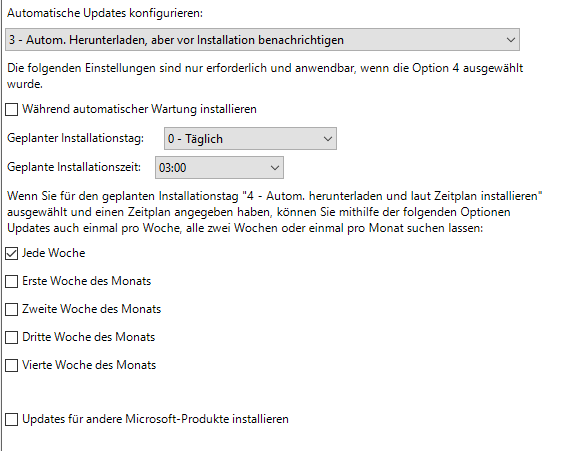Enable Updates für andere Microsoft-Produkte installieren
The width and height of the screenshot is (564, 451).
[x=12, y=419]
